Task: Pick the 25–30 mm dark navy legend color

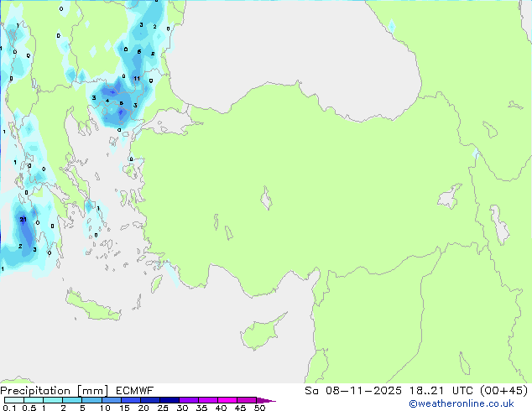Action: pyautogui.click(x=169, y=400)
